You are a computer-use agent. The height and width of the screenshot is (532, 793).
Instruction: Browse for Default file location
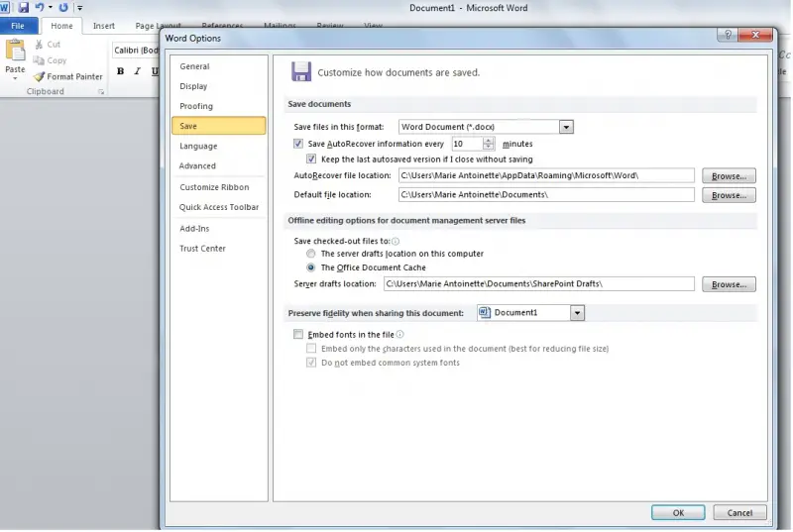(729, 195)
